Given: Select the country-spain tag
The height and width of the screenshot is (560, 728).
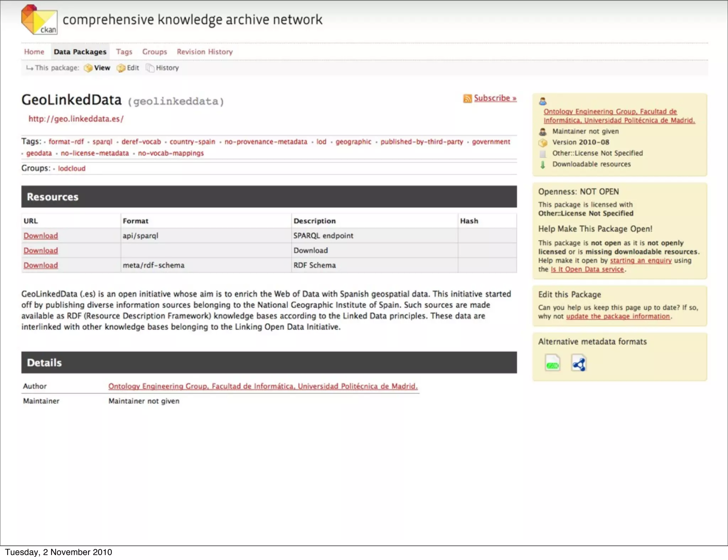Looking at the screenshot, I should (192, 142).
